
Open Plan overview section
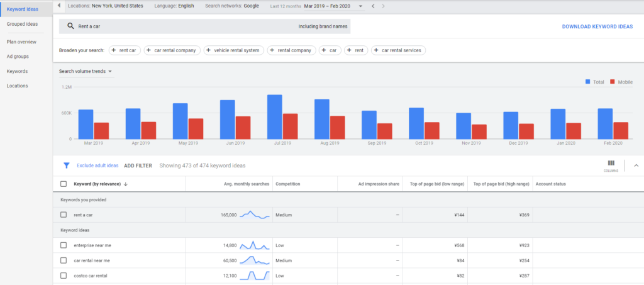point(21,42)
